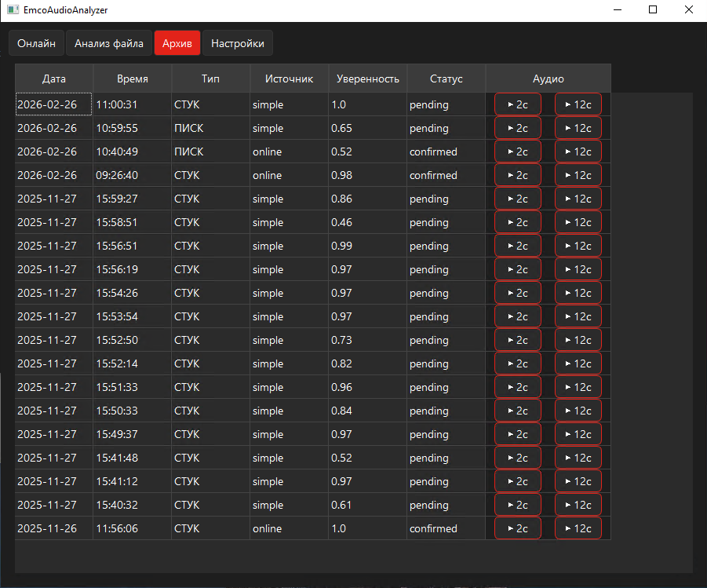Select the ПИСК type cell in the 10:40:49 row

[x=210, y=152]
